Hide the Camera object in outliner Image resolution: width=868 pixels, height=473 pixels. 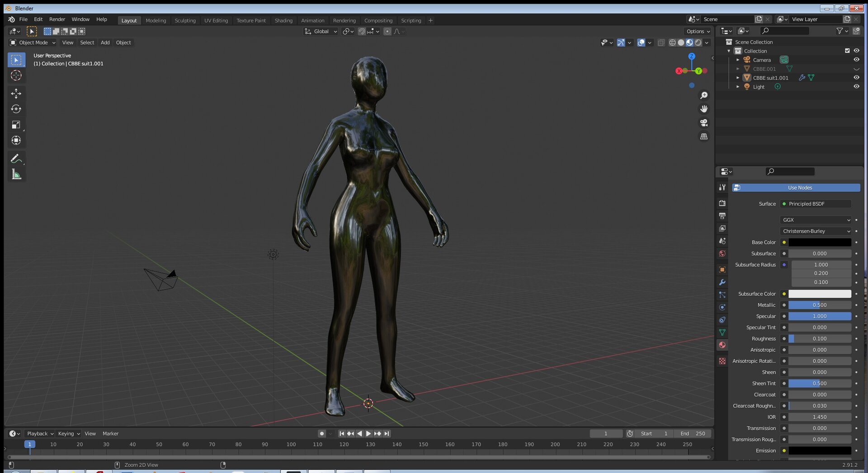coord(856,60)
